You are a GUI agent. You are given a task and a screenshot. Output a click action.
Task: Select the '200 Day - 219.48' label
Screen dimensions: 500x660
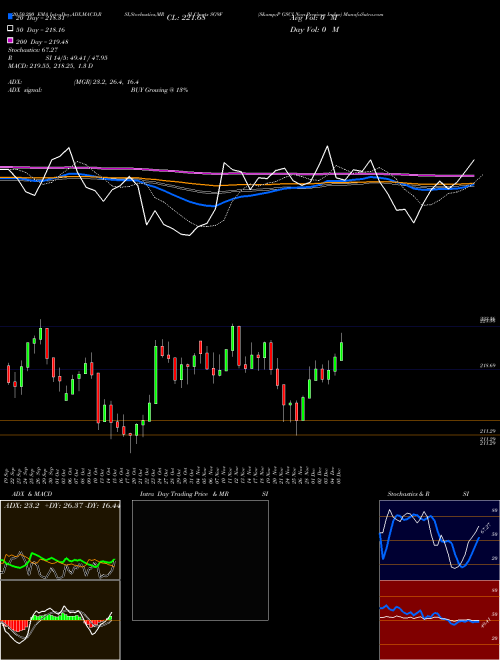42,42
